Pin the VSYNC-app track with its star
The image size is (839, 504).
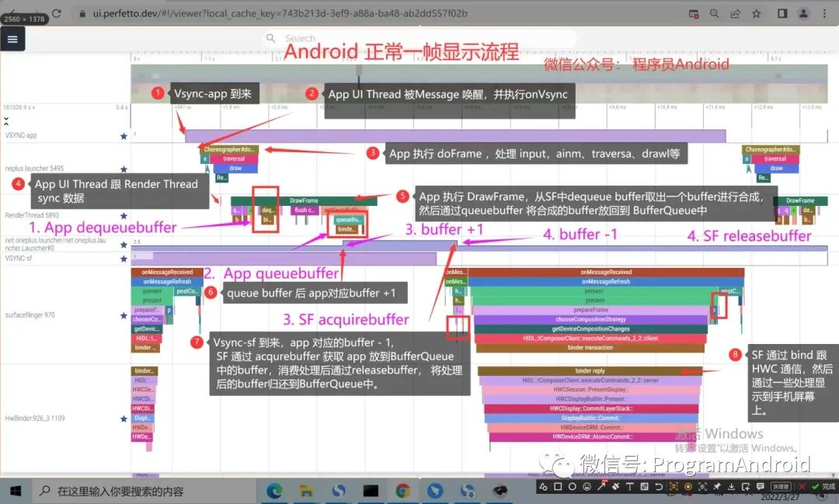pyautogui.click(x=124, y=136)
